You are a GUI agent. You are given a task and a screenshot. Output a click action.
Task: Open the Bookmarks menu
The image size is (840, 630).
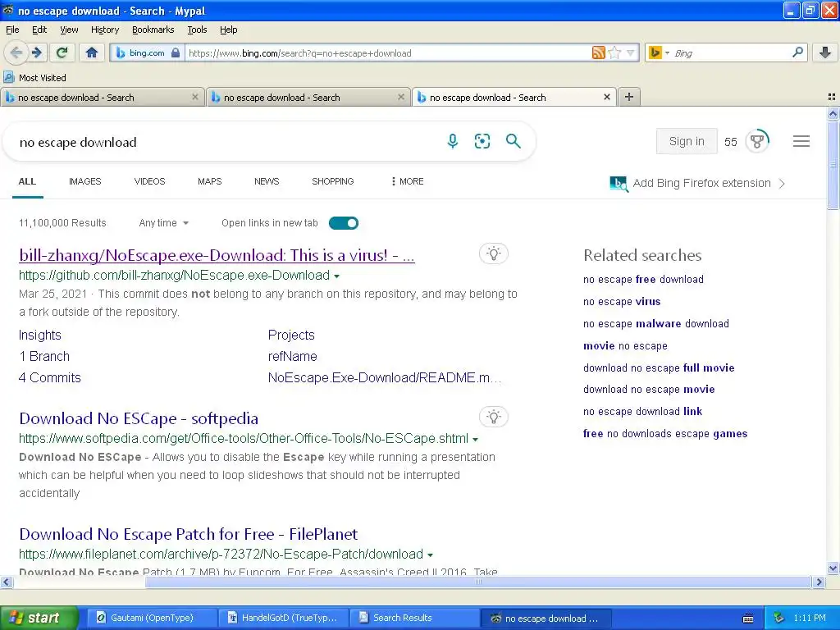(x=153, y=30)
